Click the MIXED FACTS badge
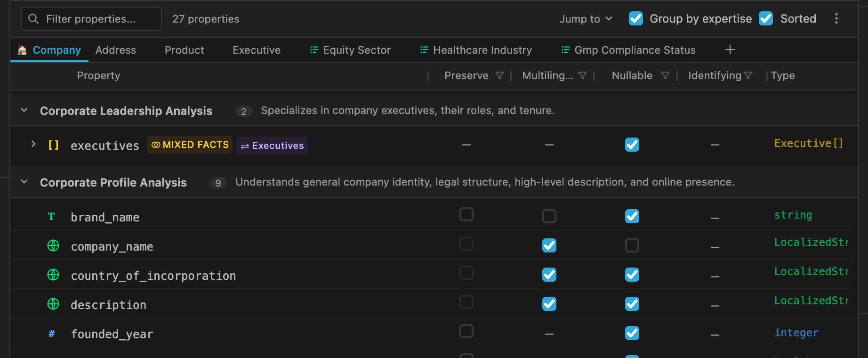 pyautogui.click(x=190, y=145)
